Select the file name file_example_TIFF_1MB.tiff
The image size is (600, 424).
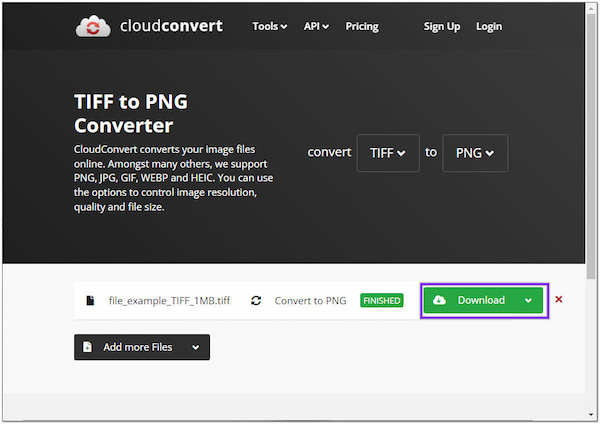point(169,301)
